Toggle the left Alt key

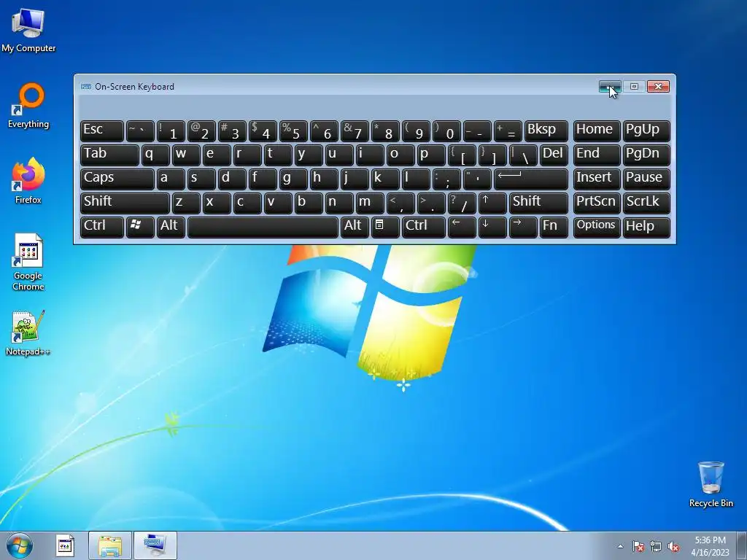[x=171, y=226]
